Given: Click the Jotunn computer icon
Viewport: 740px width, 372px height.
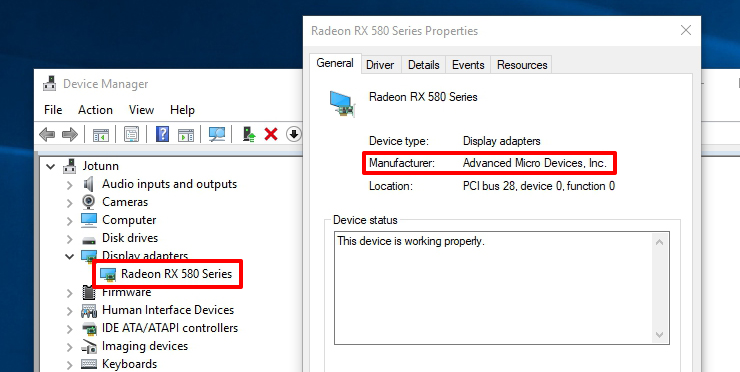Looking at the screenshot, I should point(70,166).
